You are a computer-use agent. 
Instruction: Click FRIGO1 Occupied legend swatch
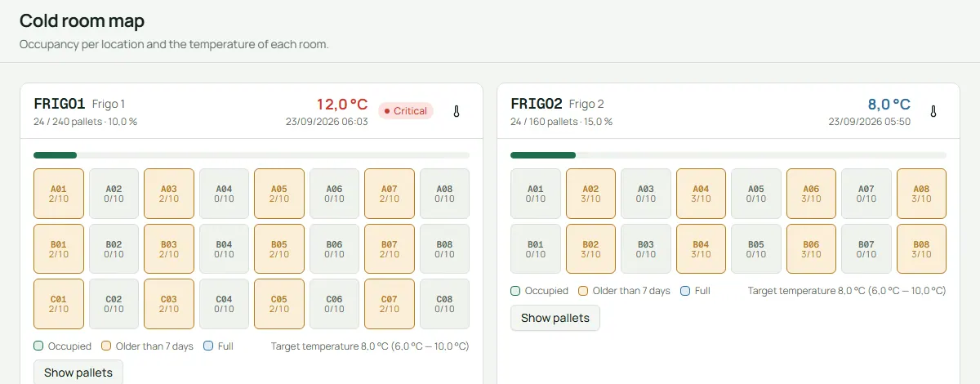[x=38, y=346]
